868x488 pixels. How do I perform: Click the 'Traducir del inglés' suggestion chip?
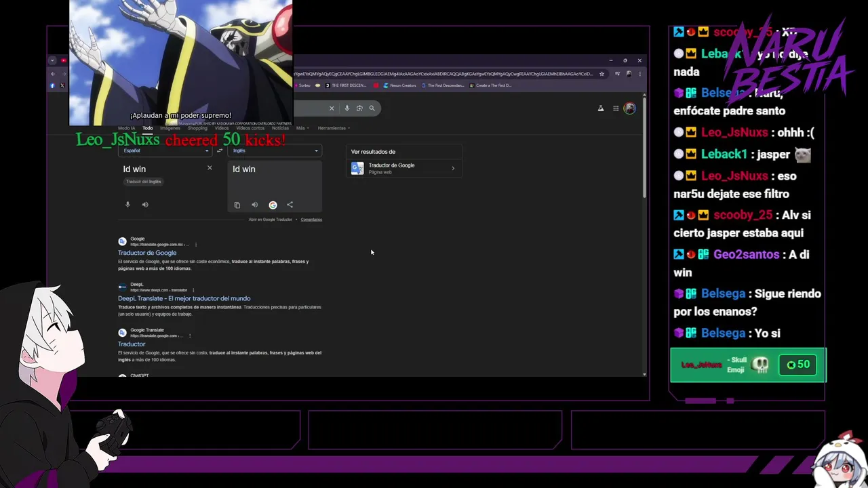coord(144,182)
